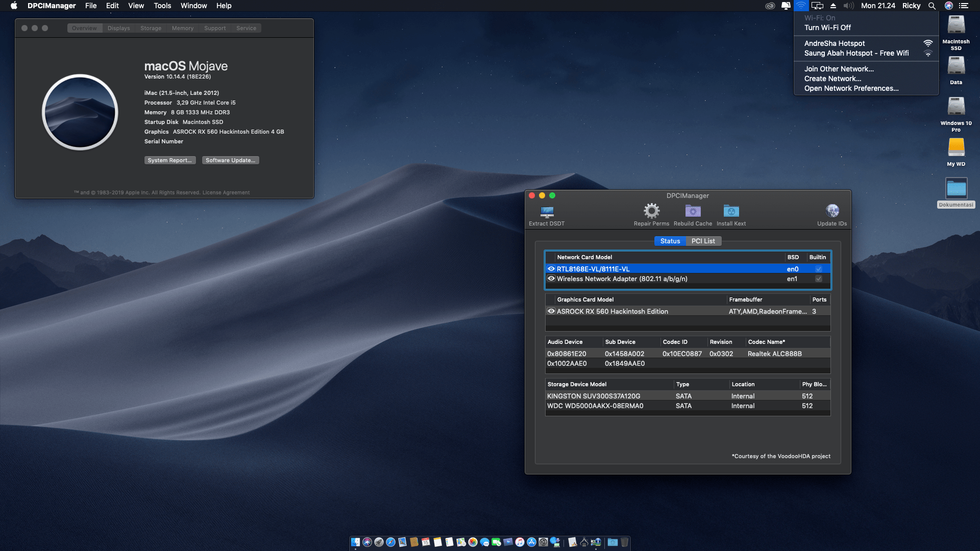Select My WD external drive icon

pos(956,147)
